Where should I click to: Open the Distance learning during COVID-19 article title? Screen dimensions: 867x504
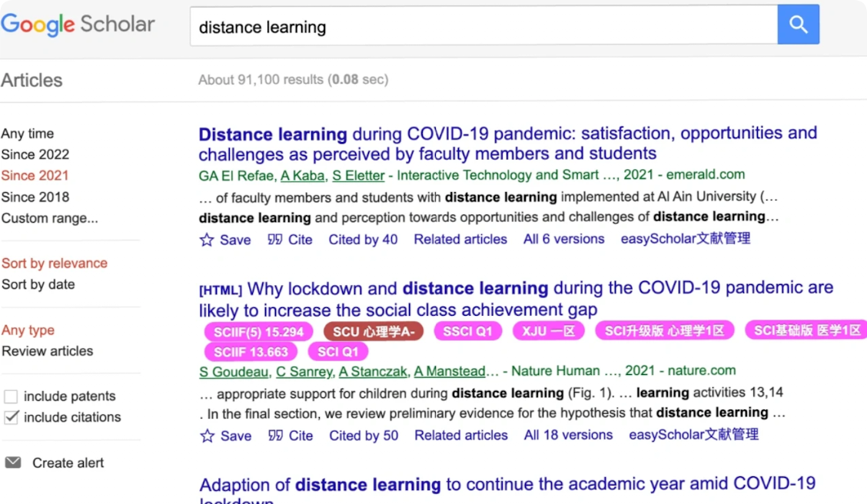[x=507, y=144]
